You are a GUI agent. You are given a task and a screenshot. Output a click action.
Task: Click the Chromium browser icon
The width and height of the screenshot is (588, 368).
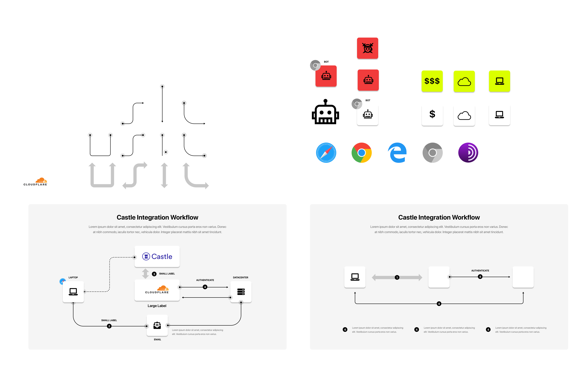pos(433,153)
